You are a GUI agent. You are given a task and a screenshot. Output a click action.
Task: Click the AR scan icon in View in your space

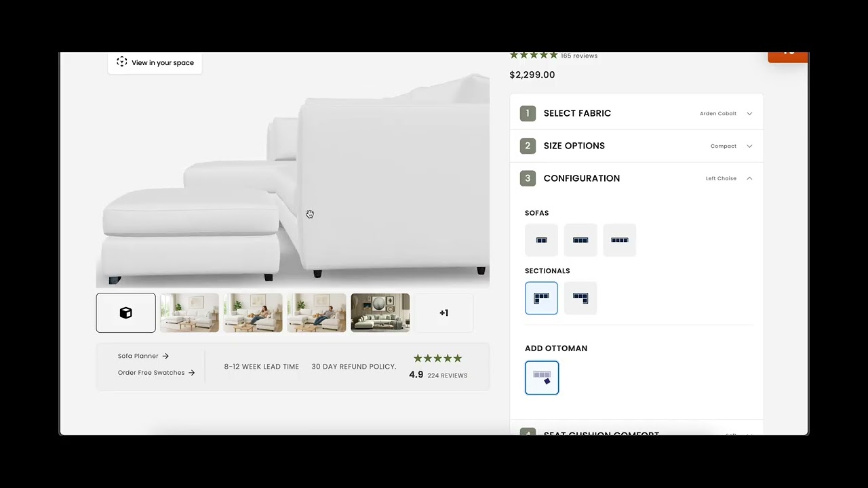122,62
